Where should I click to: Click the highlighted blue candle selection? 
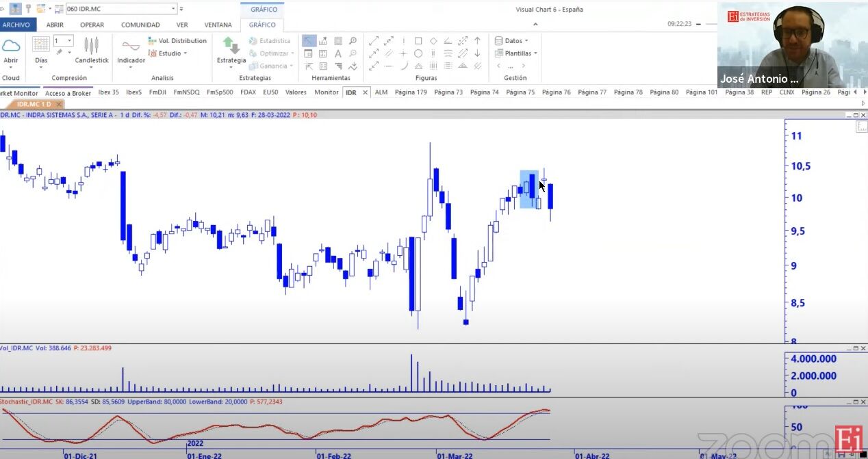(x=528, y=189)
